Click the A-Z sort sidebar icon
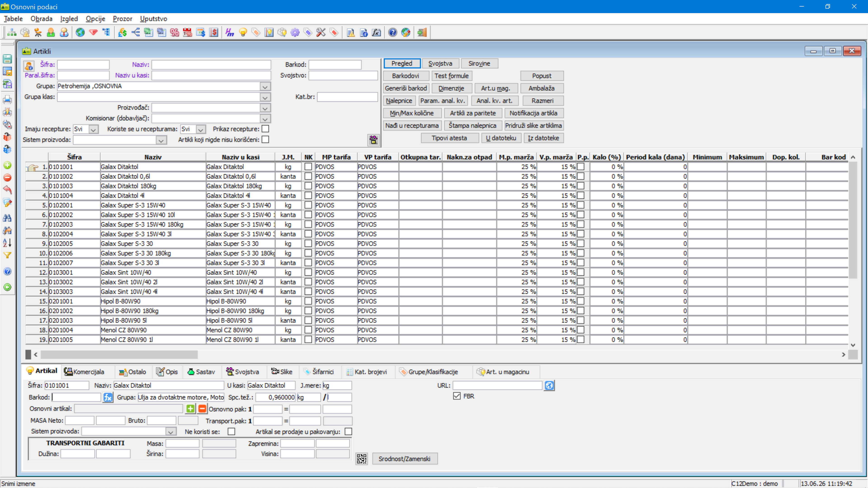 pos(7,243)
